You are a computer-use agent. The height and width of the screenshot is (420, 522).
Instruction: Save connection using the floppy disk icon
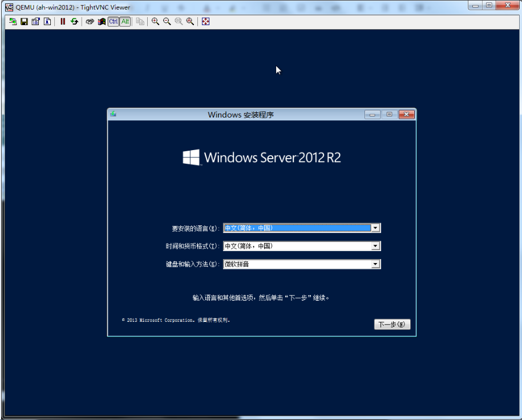coord(24,22)
